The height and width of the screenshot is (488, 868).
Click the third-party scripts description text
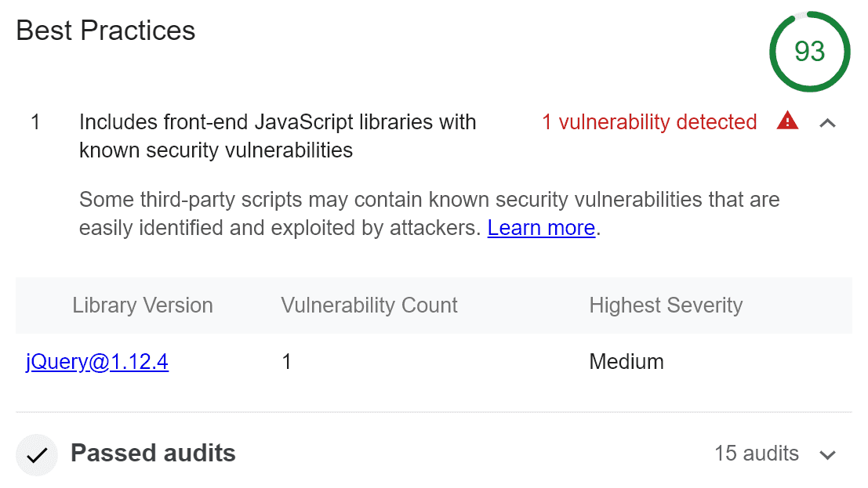pos(429,200)
